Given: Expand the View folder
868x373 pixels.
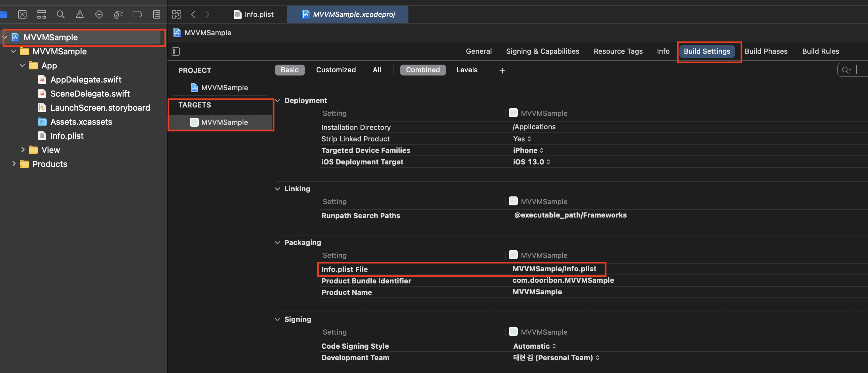Looking at the screenshot, I should point(23,149).
